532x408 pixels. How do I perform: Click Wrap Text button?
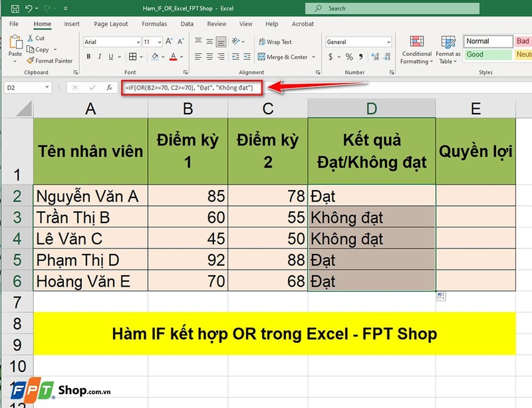(x=275, y=42)
